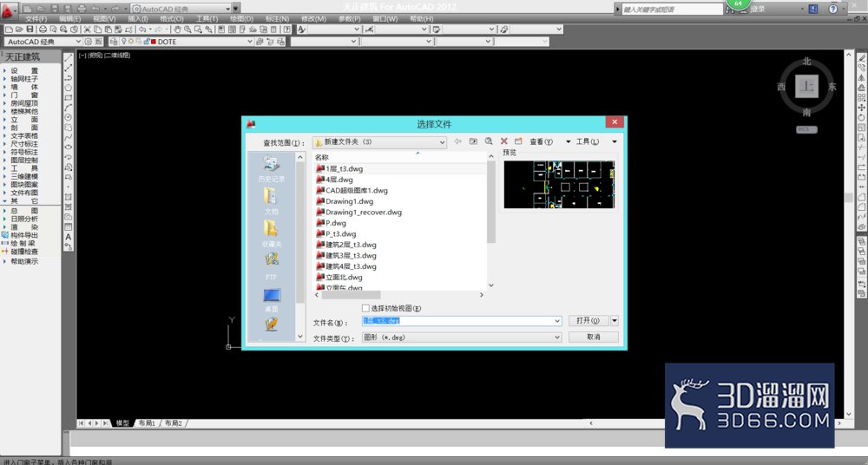The width and height of the screenshot is (868, 465).
Task: Click the Save icon in standard toolbar
Action: tap(30, 29)
